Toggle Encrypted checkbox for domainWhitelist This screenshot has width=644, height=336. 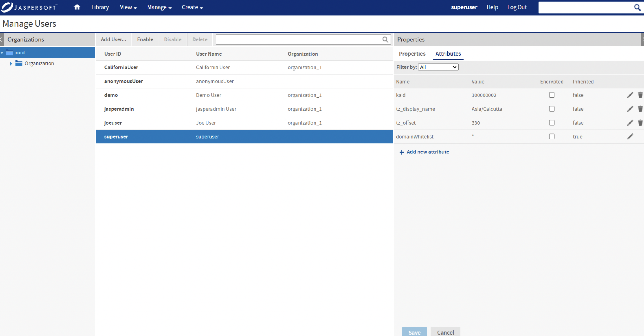click(552, 137)
